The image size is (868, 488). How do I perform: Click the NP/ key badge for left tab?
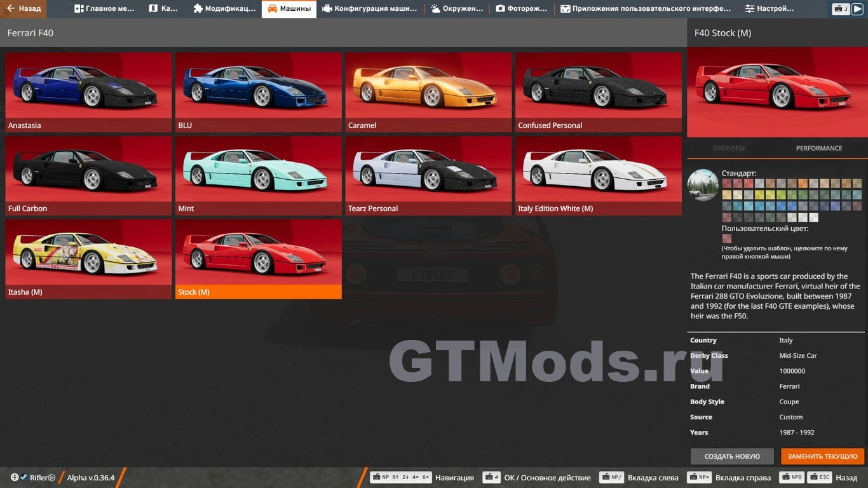click(x=611, y=477)
